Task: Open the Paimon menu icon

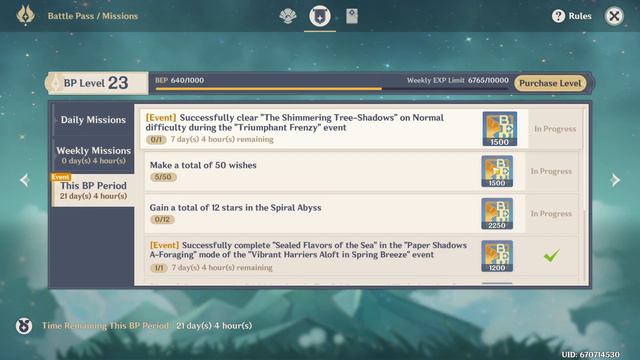Action: pyautogui.click(x=25, y=16)
